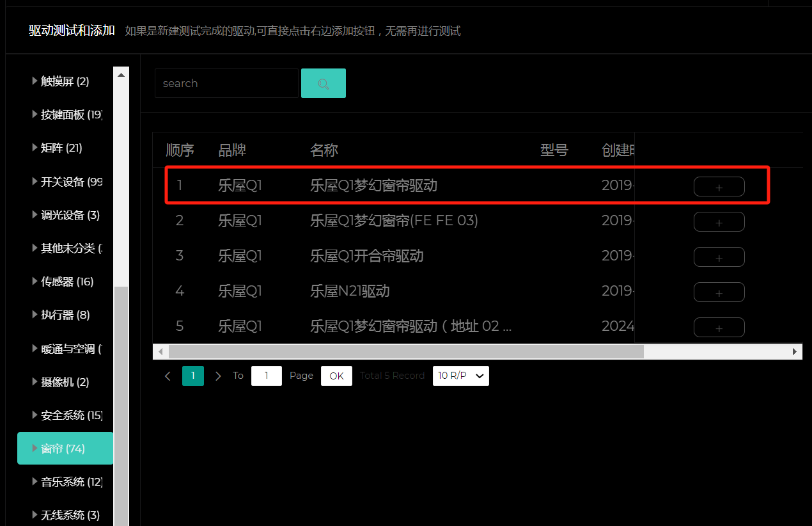Click the search input field
Screen dimensions: 812x526
(x=226, y=83)
